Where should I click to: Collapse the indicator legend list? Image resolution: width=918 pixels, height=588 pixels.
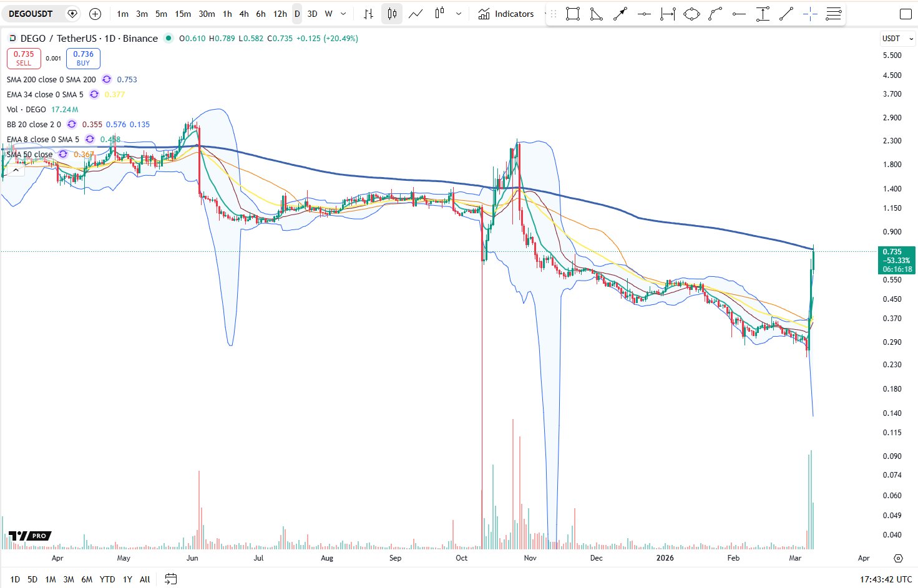pos(16,170)
